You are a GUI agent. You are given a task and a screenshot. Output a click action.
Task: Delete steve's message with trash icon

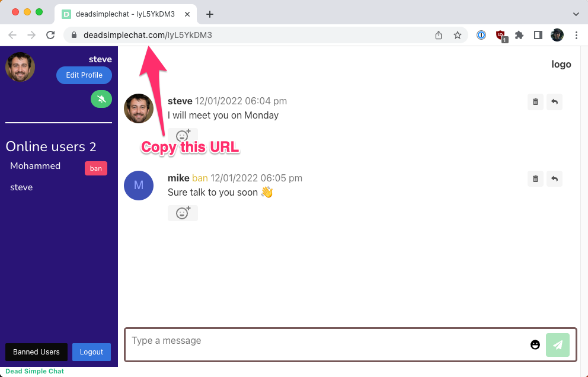tap(535, 101)
